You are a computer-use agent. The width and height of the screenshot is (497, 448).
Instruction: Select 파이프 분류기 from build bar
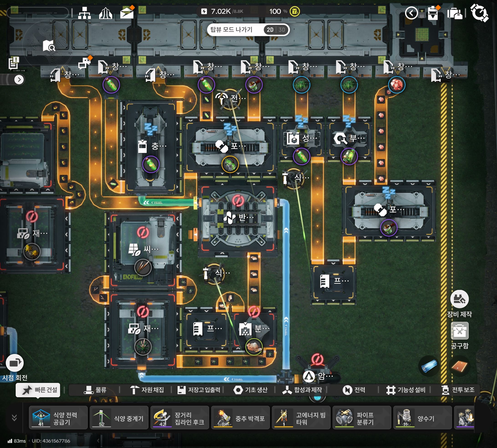[362, 418]
